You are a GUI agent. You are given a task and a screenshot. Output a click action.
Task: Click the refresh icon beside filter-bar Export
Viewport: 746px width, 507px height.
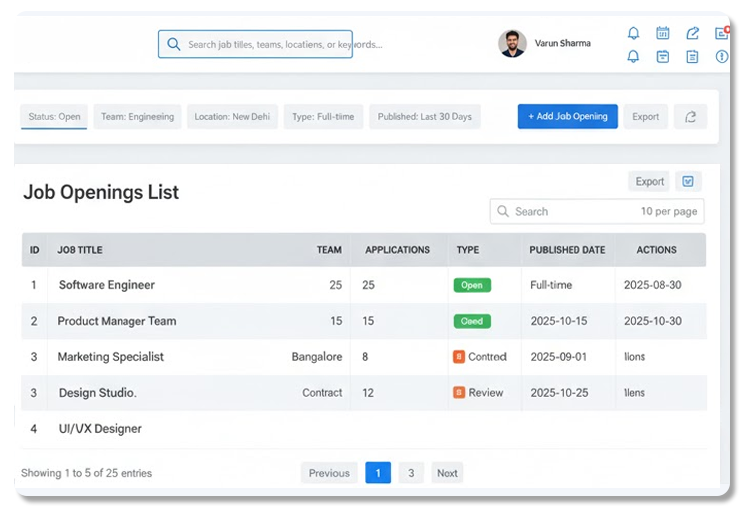[x=690, y=117]
